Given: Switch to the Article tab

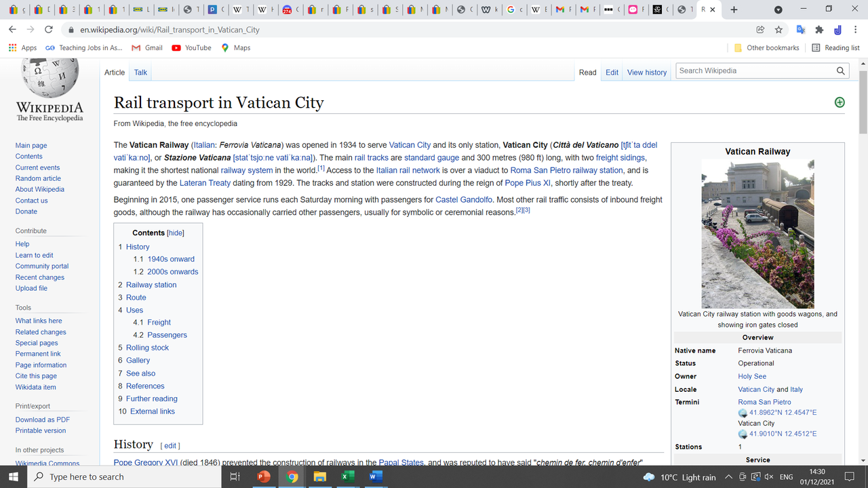Looking at the screenshot, I should [115, 73].
